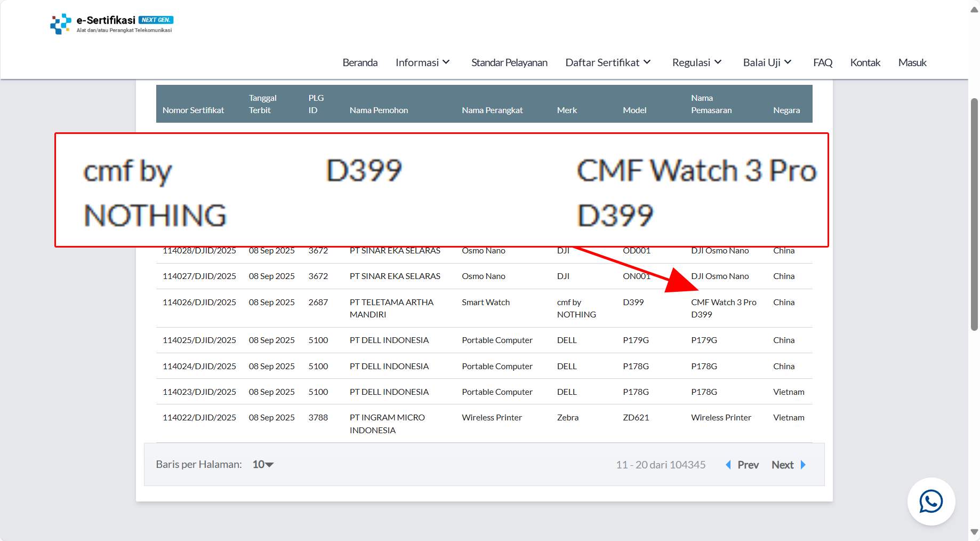Click the P179G model cell
Image resolution: width=980 pixels, height=541 pixels.
point(636,340)
